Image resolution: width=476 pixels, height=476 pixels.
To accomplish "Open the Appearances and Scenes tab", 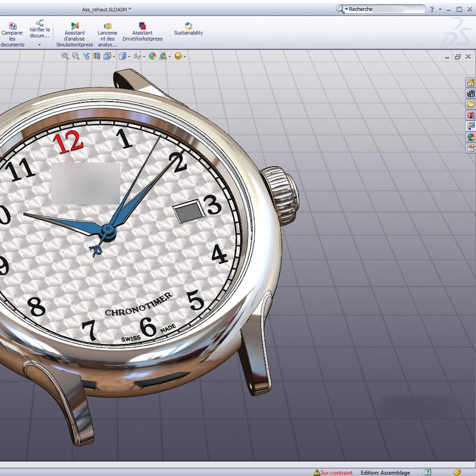I will (x=471, y=137).
